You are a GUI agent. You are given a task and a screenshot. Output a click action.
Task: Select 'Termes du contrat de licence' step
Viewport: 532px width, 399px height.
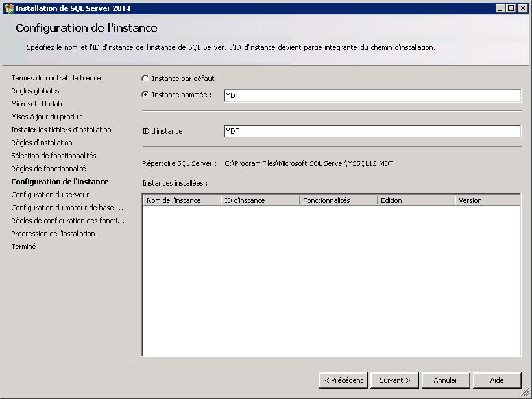pyautogui.click(x=56, y=78)
